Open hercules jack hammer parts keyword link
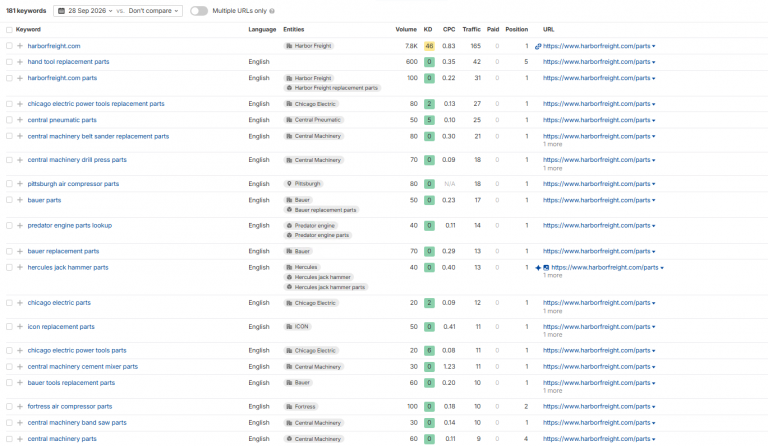 coord(68,268)
